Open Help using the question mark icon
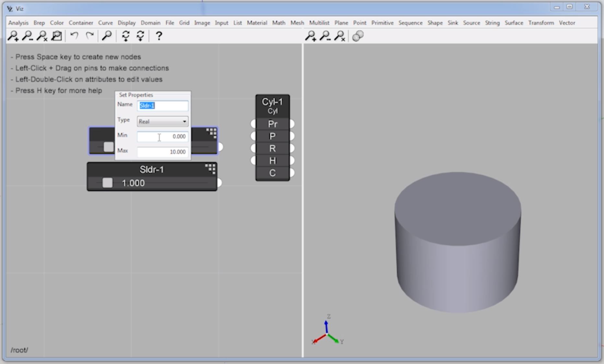This screenshot has height=364, width=604. [158, 36]
